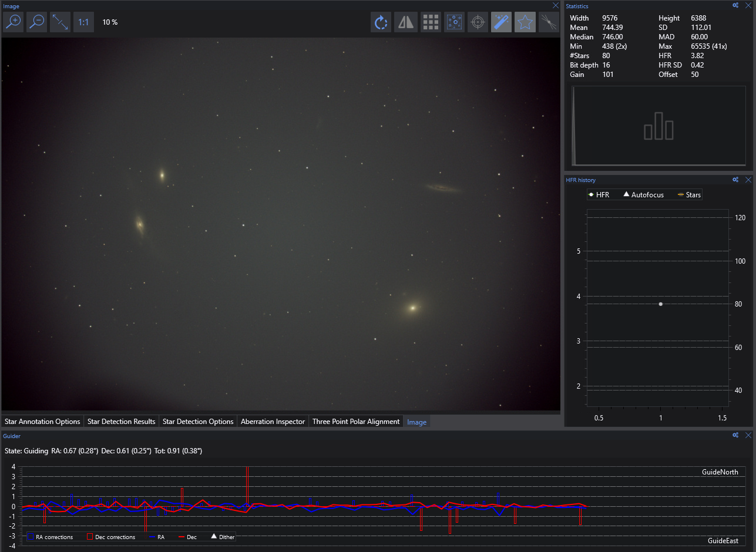
Task: Open Guider panel settings gears
Action: click(735, 435)
